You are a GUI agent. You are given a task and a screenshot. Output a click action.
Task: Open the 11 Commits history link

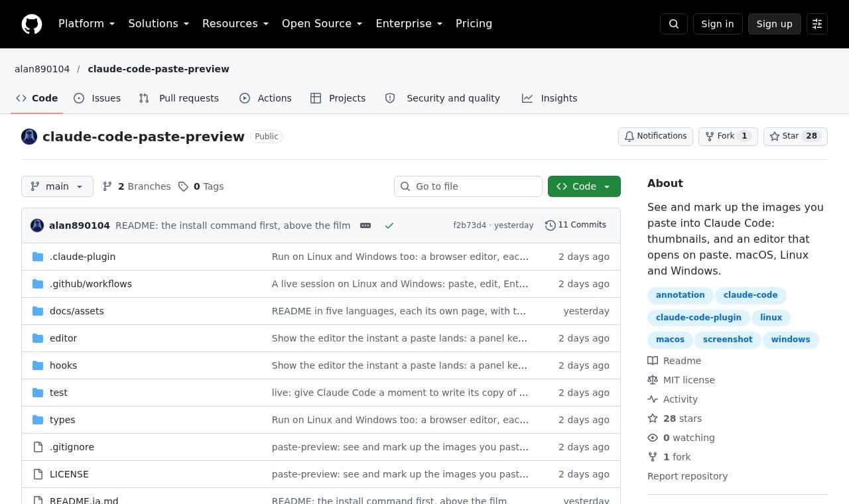pyautogui.click(x=576, y=225)
